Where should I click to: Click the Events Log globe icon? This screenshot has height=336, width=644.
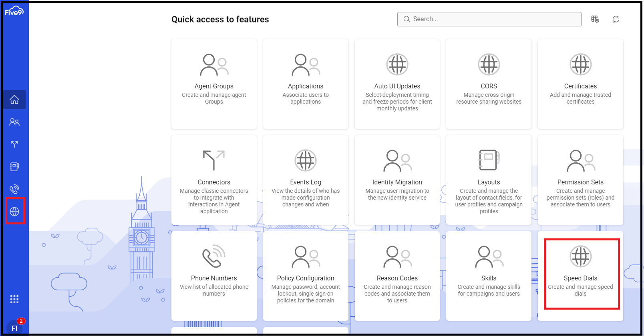(306, 160)
